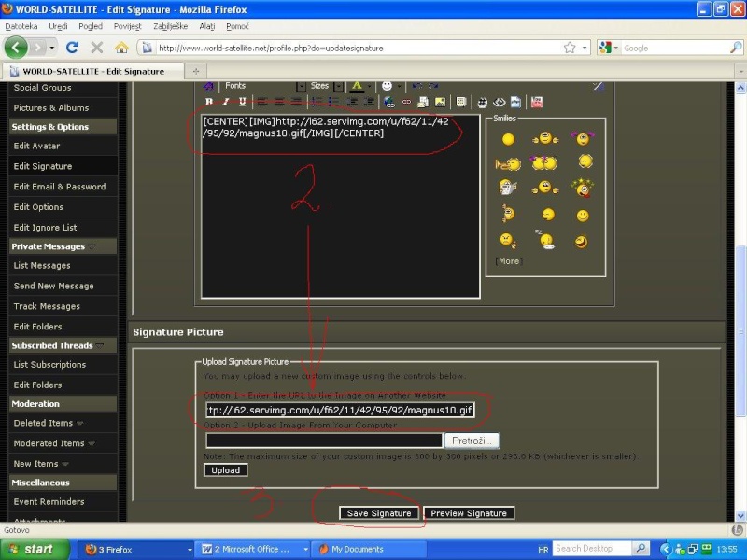Image resolution: width=747 pixels, height=560 pixels.
Task: Click the Remove Link icon
Action: (406, 102)
